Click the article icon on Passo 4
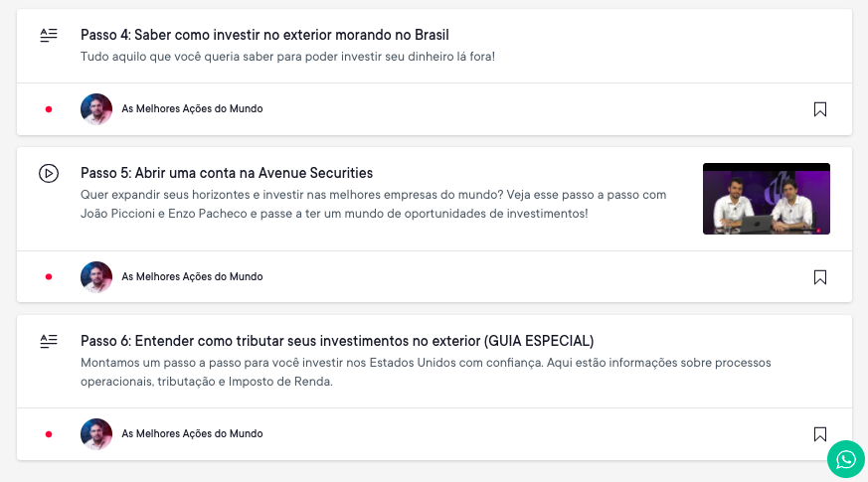This screenshot has height=482, width=868. 49,36
